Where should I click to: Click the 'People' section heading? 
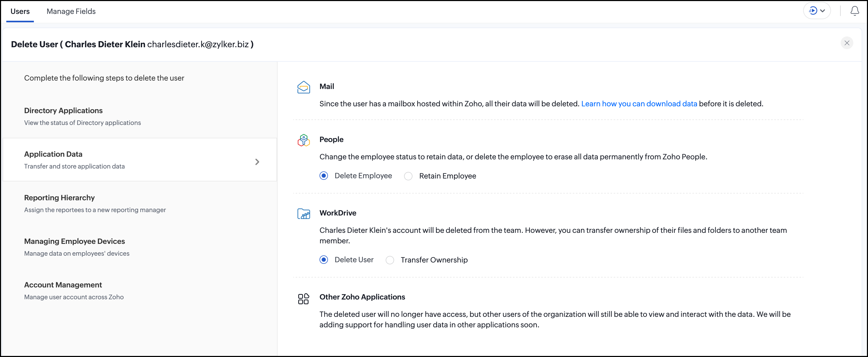tap(331, 139)
